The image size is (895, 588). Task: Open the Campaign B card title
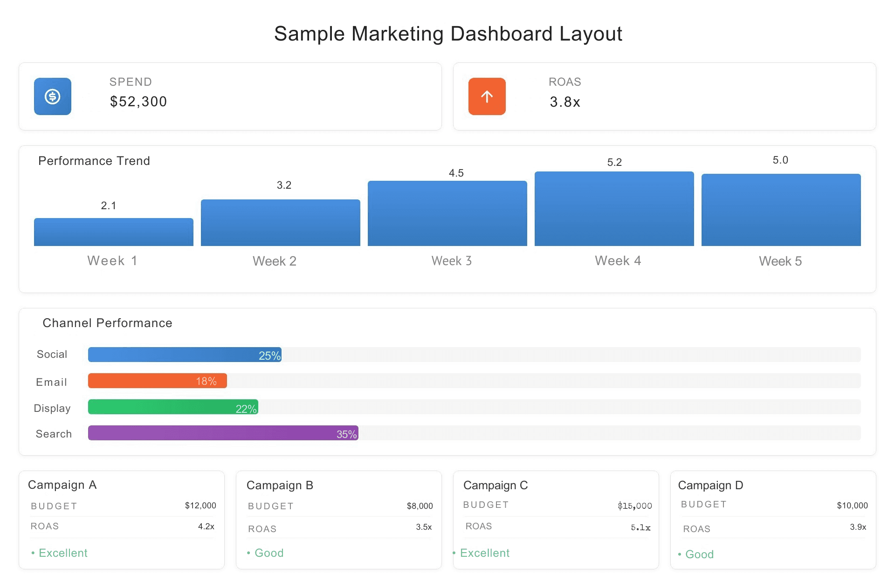(280, 485)
